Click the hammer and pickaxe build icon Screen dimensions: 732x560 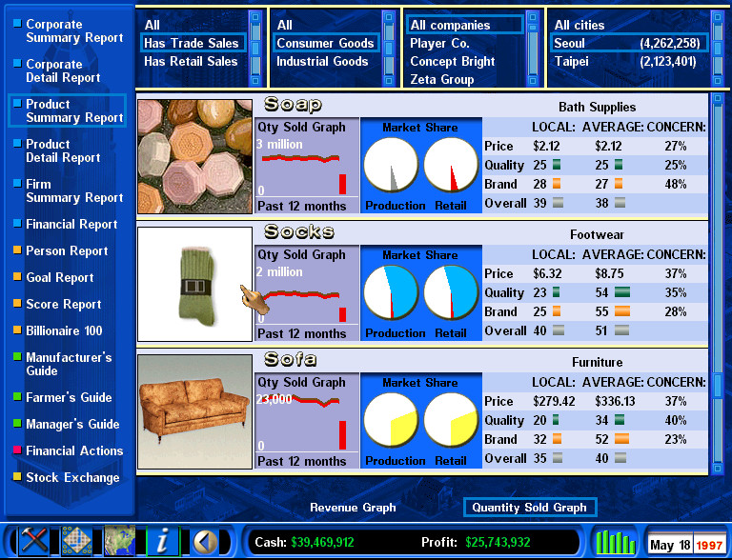(34, 541)
